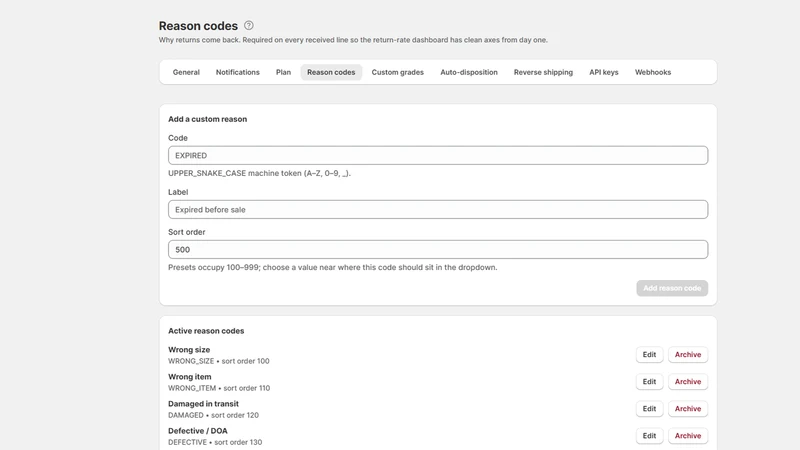Open the API keys tab

[x=604, y=72]
